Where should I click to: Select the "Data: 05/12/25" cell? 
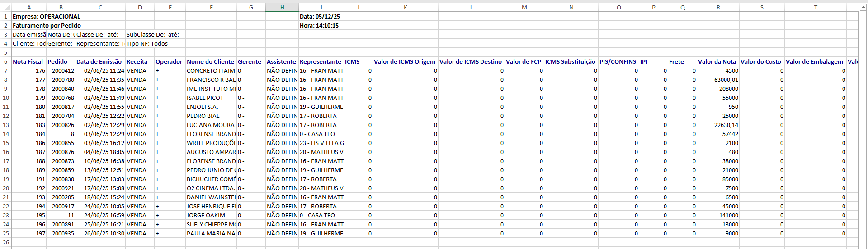tap(320, 16)
